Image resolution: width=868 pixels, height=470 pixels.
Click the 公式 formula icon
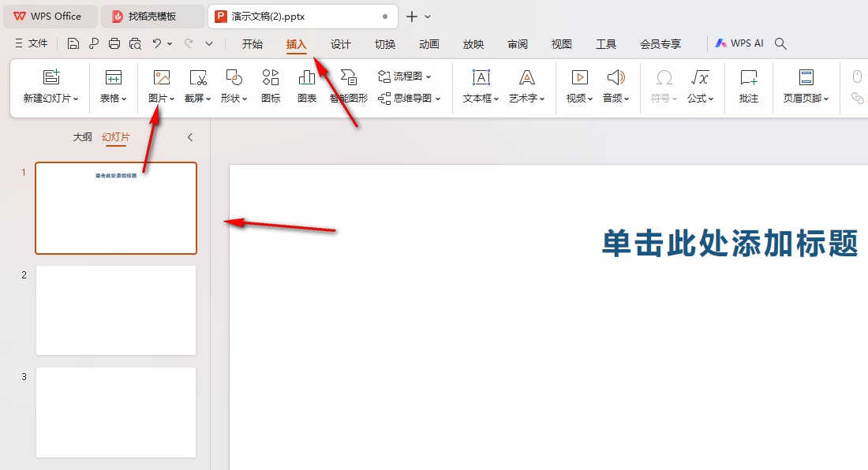[x=700, y=76]
